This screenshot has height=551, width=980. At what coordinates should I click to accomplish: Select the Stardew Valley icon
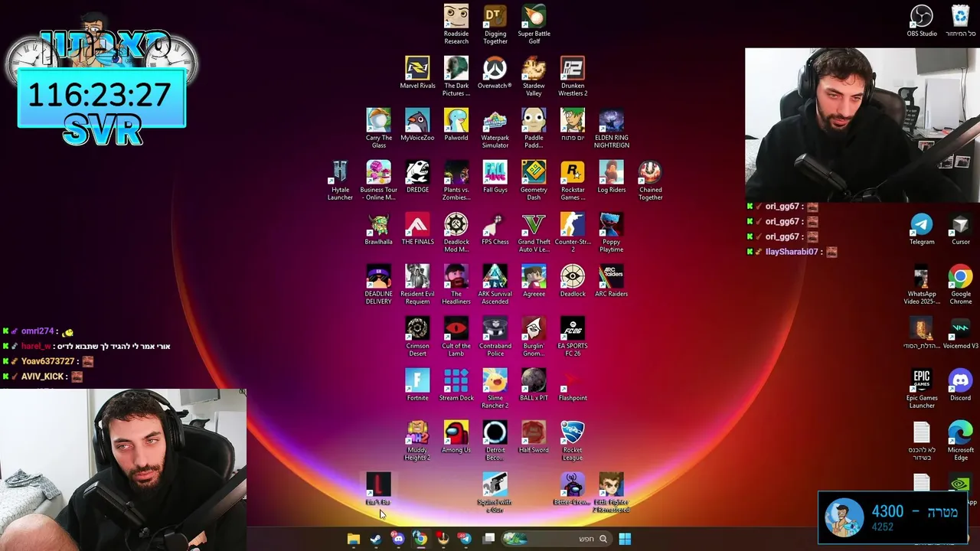(x=534, y=77)
